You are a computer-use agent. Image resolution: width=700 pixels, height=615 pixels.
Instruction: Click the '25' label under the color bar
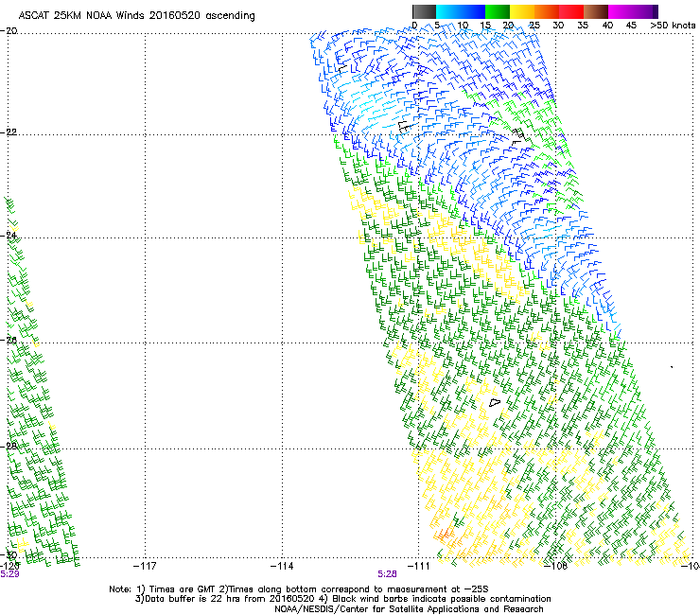click(534, 26)
